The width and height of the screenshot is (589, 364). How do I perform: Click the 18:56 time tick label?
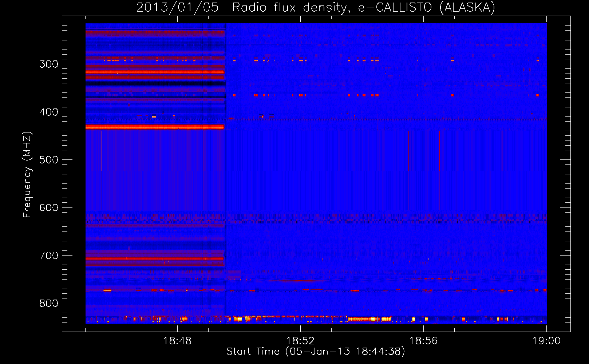[423, 341]
